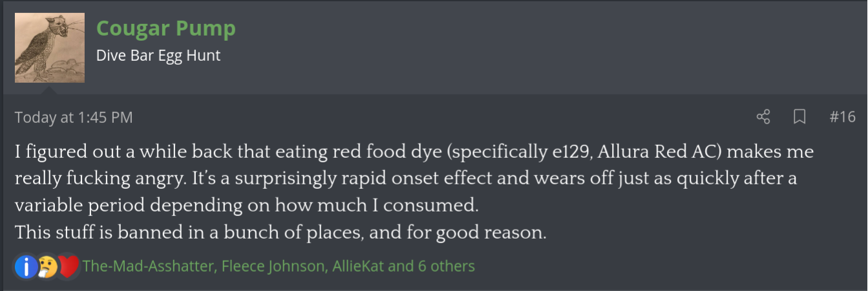Show the 6 others who reacted
The height and width of the screenshot is (291, 868).
tap(447, 266)
